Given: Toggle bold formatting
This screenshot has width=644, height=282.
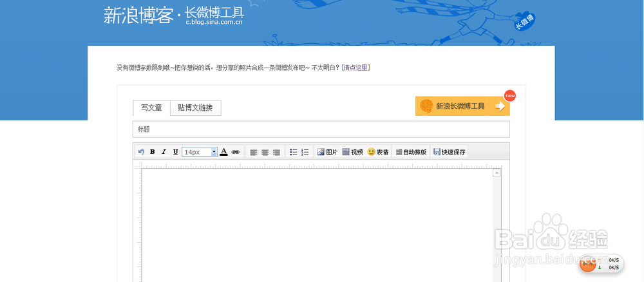Looking at the screenshot, I should tap(153, 152).
